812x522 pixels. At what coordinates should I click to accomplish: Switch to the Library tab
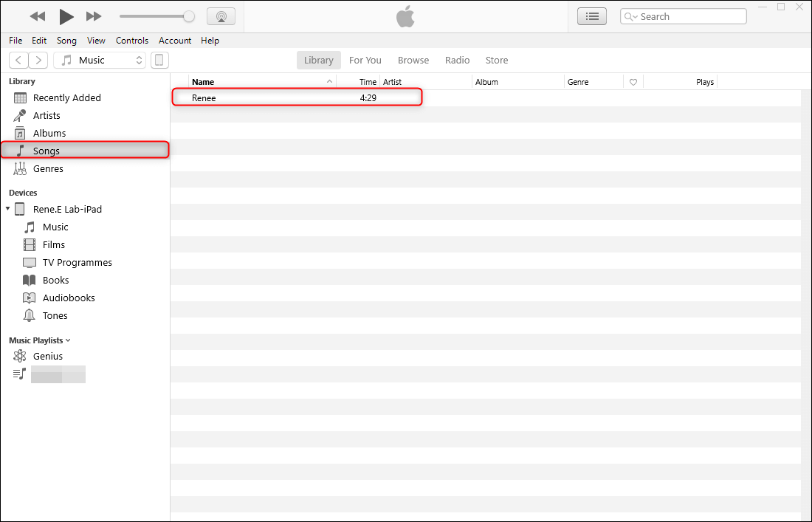pyautogui.click(x=318, y=60)
